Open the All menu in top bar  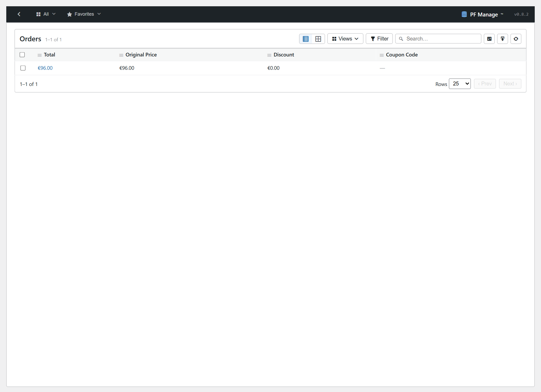(x=46, y=14)
